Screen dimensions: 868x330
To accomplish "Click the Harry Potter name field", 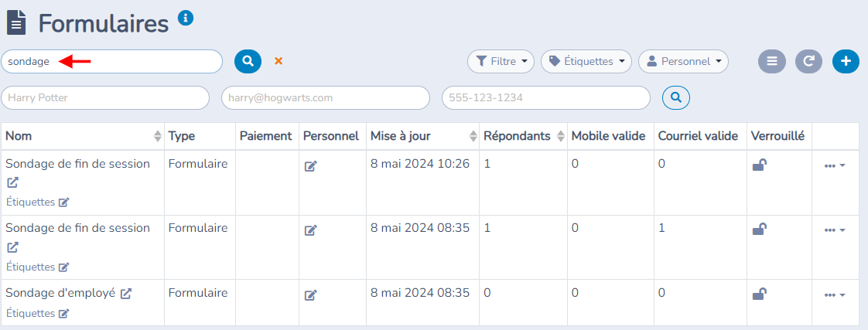I will click(x=105, y=98).
